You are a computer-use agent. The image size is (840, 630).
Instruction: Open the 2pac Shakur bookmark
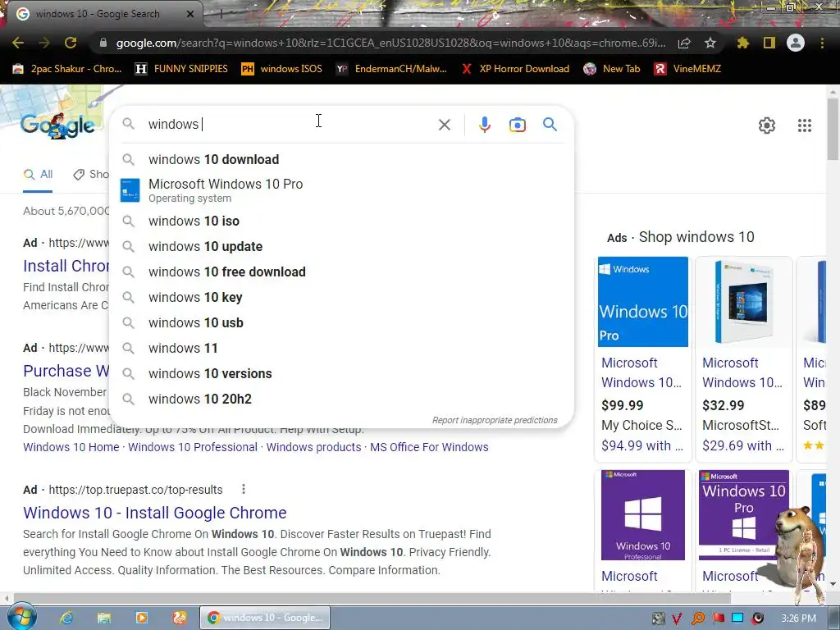(67, 69)
